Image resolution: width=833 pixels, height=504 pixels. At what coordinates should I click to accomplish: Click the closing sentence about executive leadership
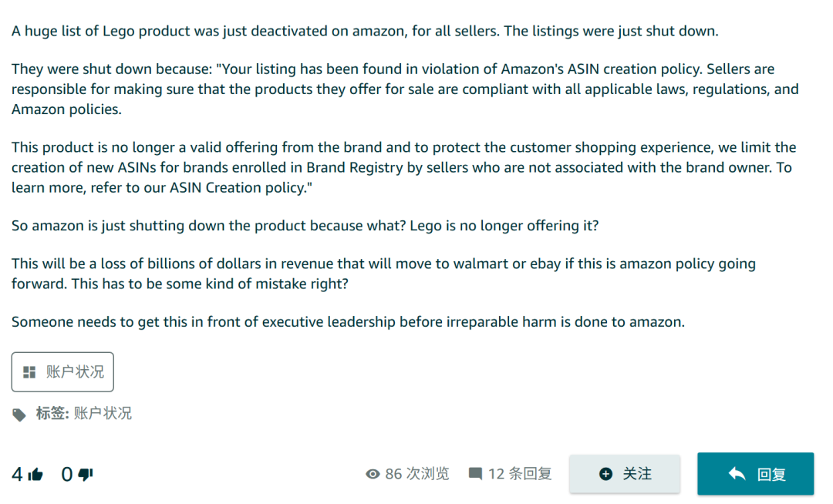pos(348,321)
